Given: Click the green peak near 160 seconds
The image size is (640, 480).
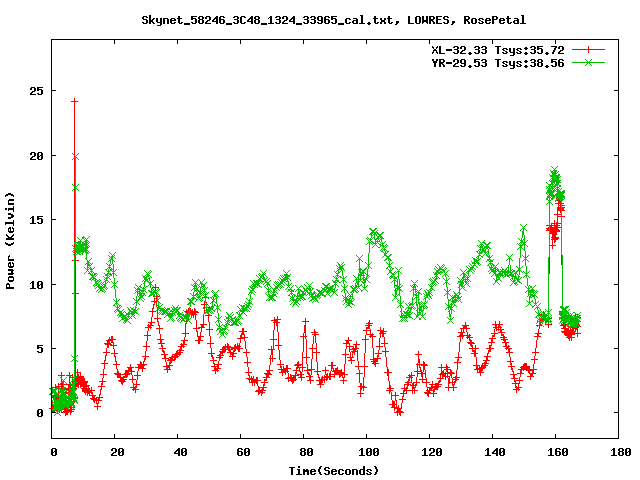Looking at the screenshot, I should [554, 170].
